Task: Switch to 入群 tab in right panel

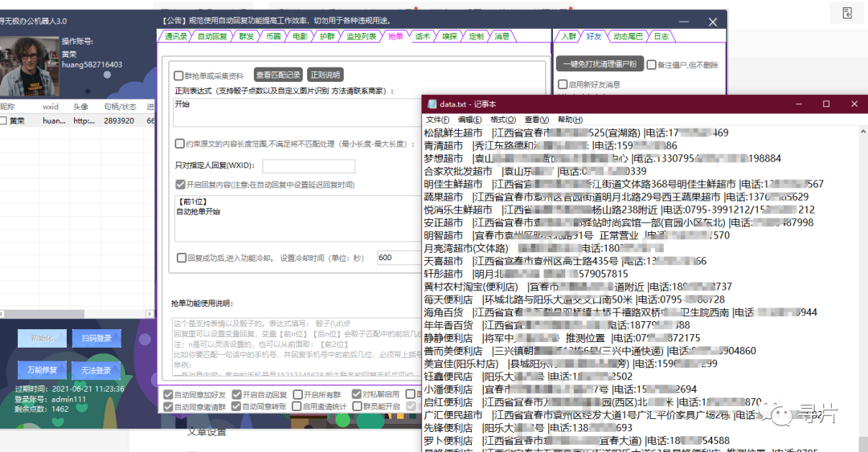Action: pos(569,36)
